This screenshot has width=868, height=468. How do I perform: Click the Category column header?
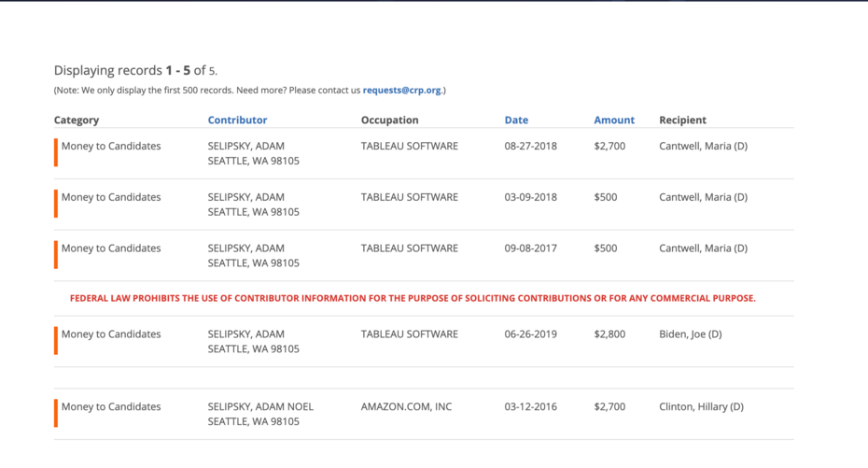tap(77, 121)
